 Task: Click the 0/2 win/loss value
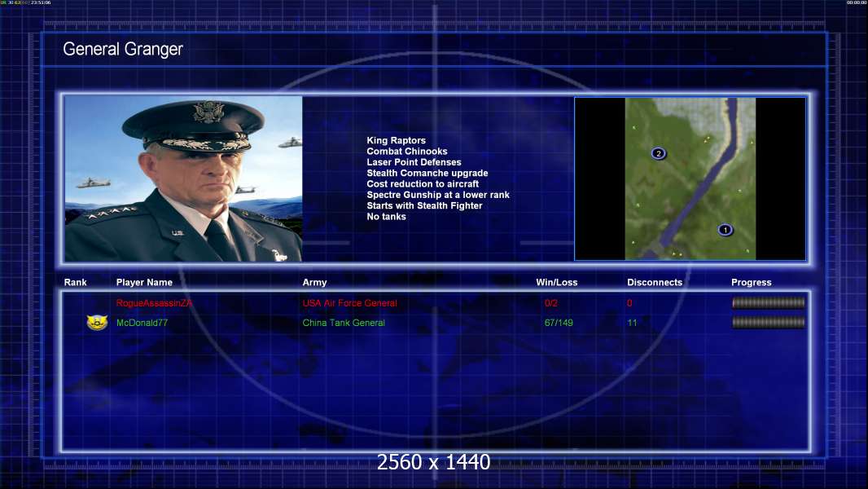pos(550,303)
